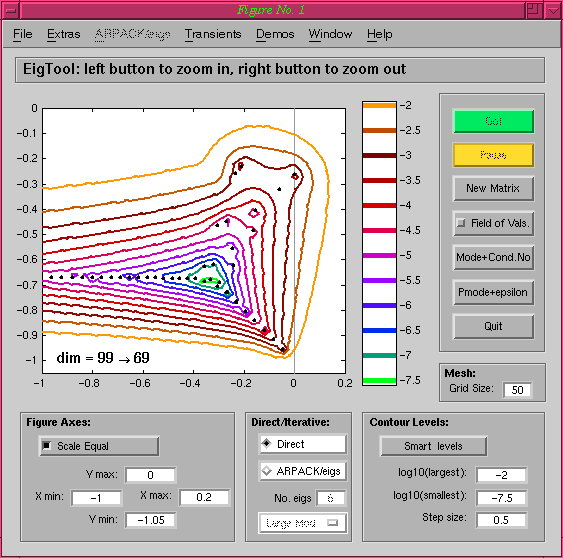Click the orange -2 colorbar level
Viewport: 563px width, 558px height.
[x=379, y=105]
